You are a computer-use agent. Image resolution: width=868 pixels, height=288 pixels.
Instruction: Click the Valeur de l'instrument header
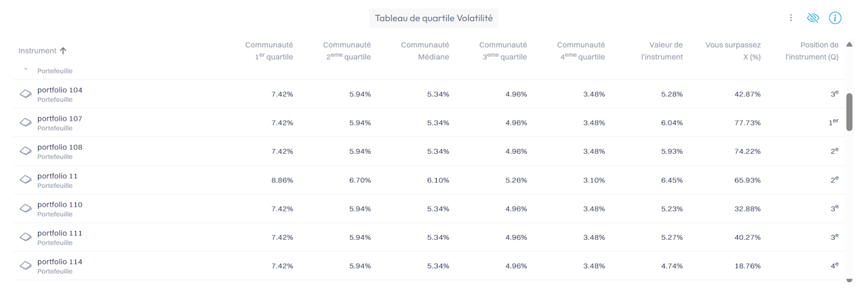tap(662, 51)
